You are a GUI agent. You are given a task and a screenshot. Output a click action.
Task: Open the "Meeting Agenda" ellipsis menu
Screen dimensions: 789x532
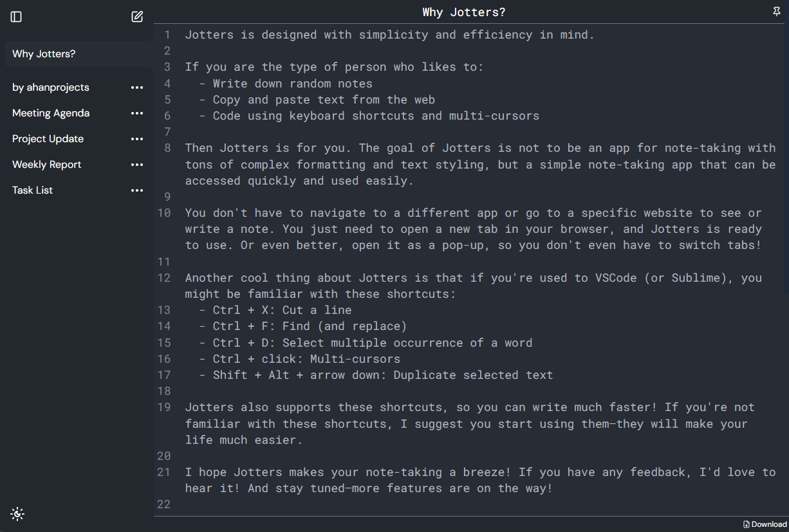point(136,113)
